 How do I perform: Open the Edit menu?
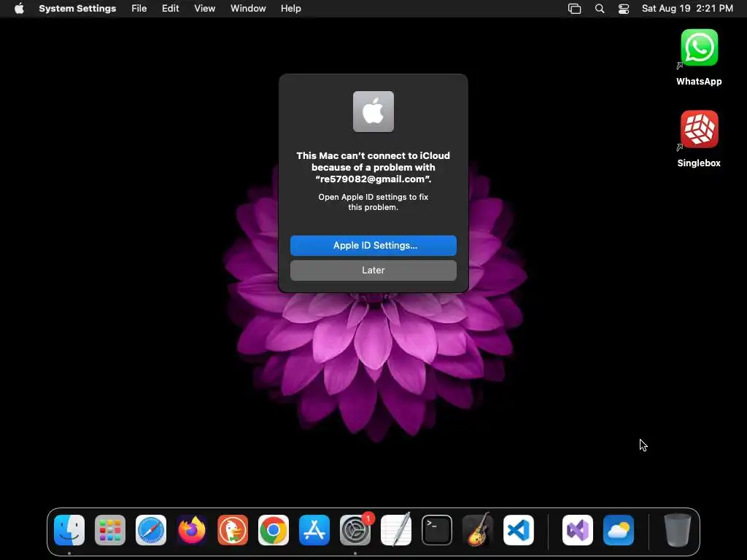pos(170,9)
